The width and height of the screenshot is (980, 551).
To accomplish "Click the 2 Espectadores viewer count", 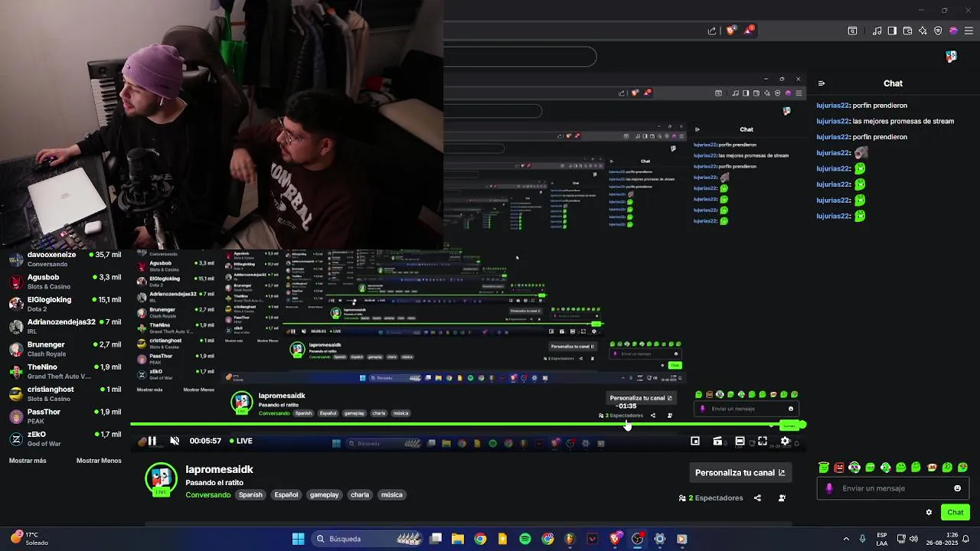I will 710,498.
